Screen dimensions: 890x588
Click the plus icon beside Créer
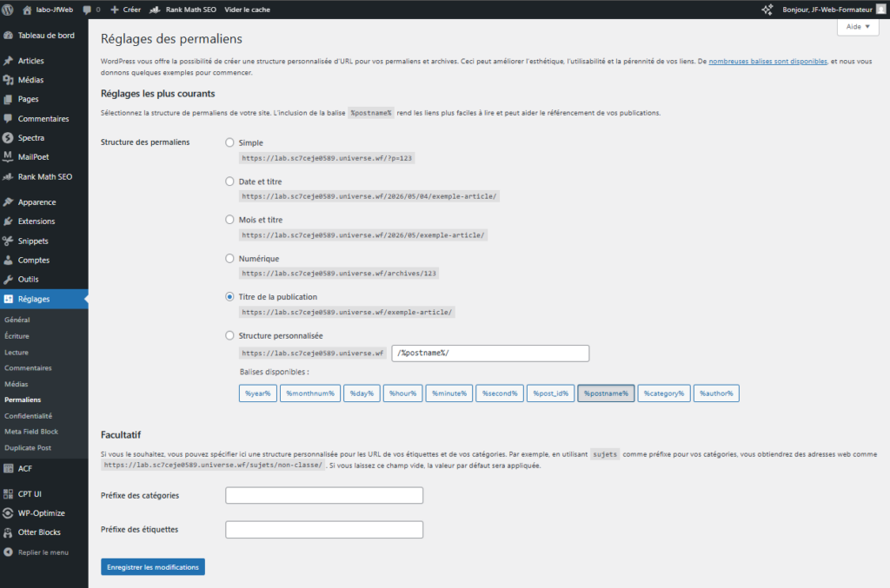114,10
